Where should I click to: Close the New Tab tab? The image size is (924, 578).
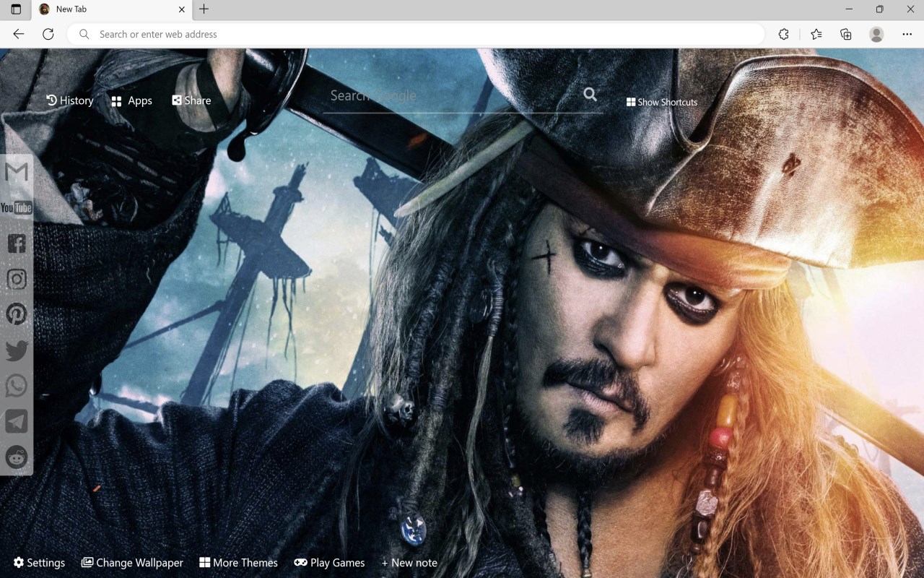[182, 9]
